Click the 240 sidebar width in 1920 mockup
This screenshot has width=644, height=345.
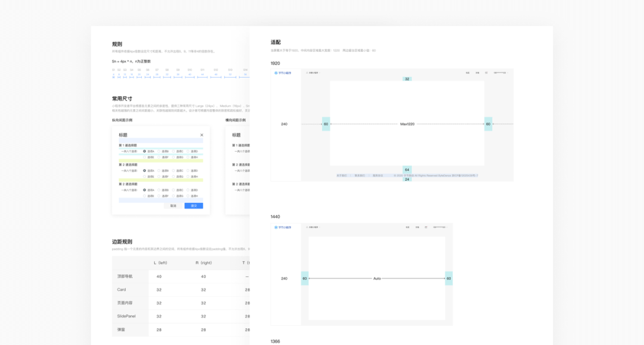pyautogui.click(x=284, y=124)
